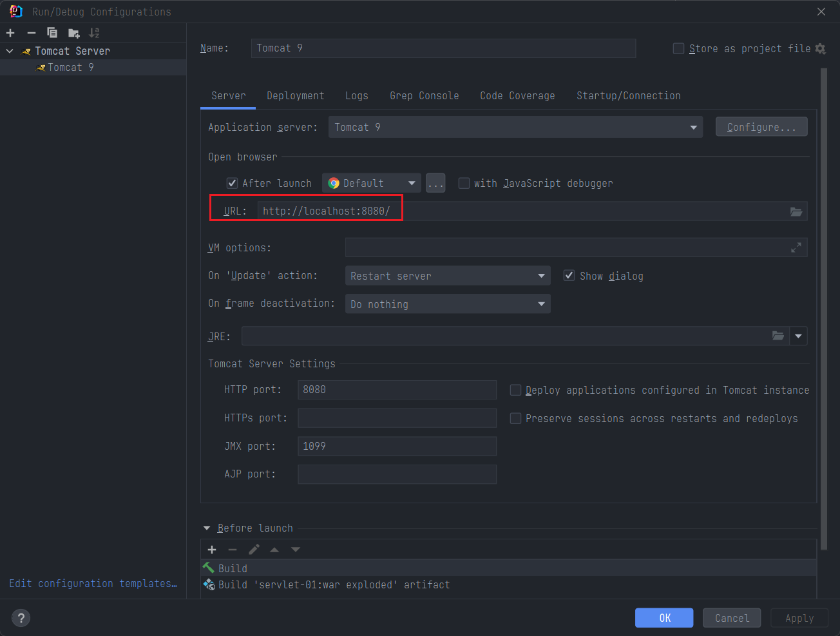Edit Before launch task pencil icon
This screenshot has height=636, width=840.
[254, 550]
